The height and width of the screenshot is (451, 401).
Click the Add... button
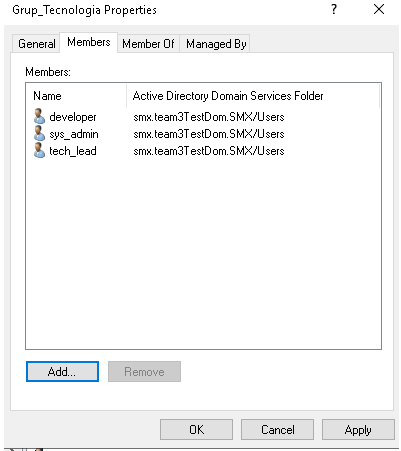[62, 371]
